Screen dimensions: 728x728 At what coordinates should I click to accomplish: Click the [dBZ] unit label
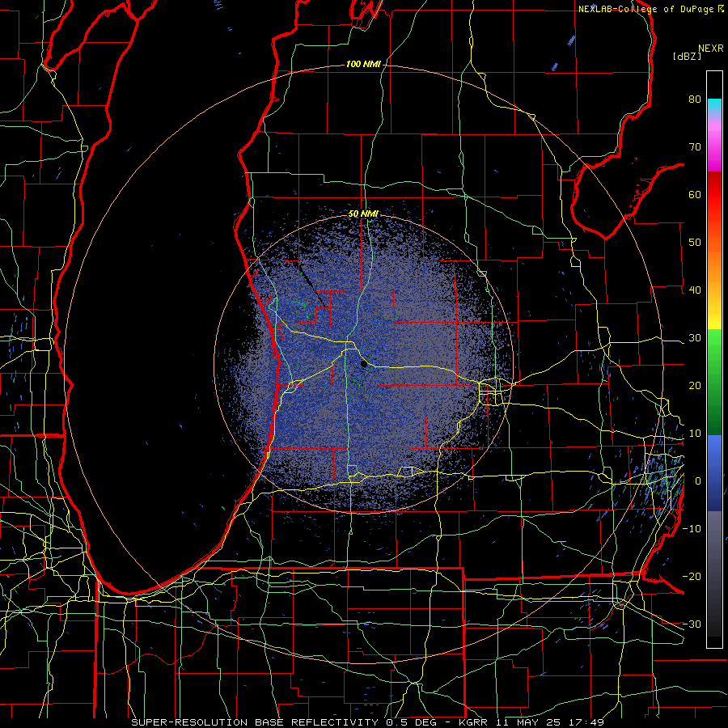coord(687,56)
